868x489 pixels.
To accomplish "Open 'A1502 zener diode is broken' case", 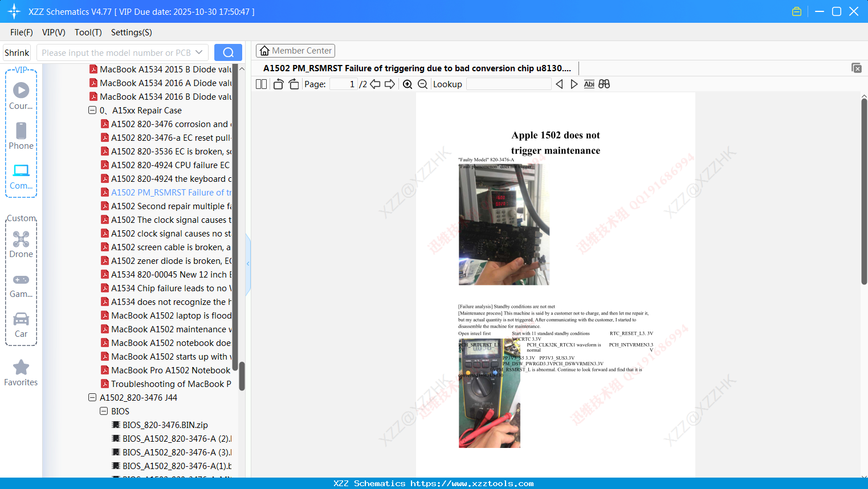I will (x=166, y=261).
